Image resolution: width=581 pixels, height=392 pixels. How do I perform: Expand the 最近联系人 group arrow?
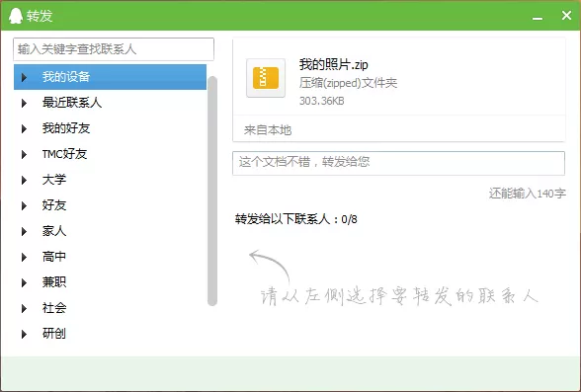[24, 103]
